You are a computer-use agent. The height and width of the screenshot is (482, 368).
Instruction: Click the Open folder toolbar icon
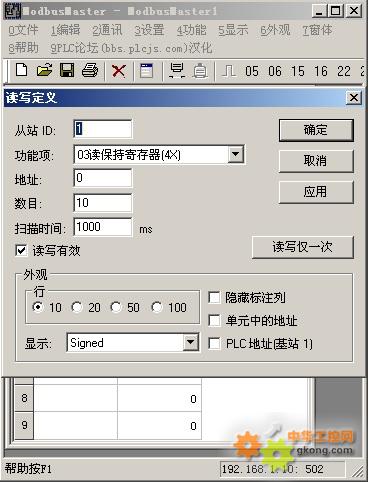click(44, 70)
